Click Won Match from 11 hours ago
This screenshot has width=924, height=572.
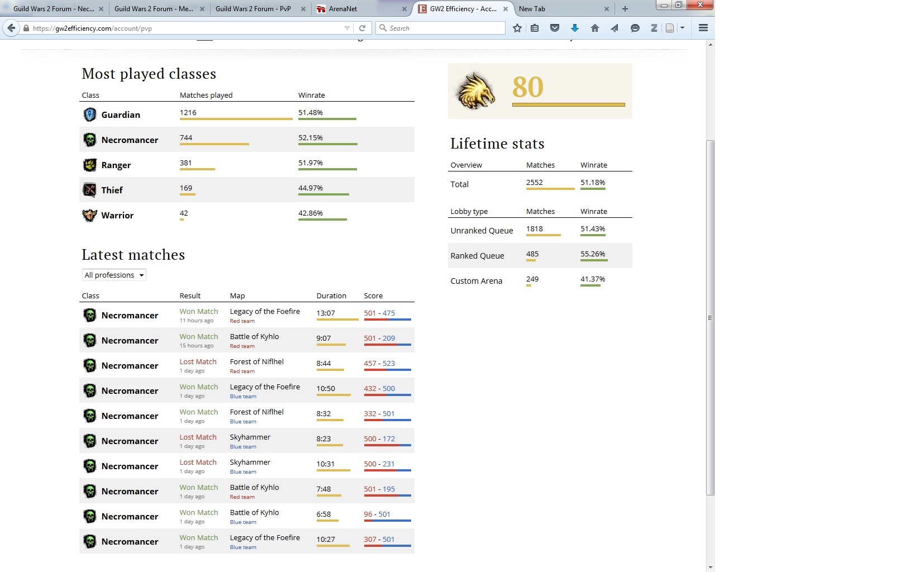point(198,311)
